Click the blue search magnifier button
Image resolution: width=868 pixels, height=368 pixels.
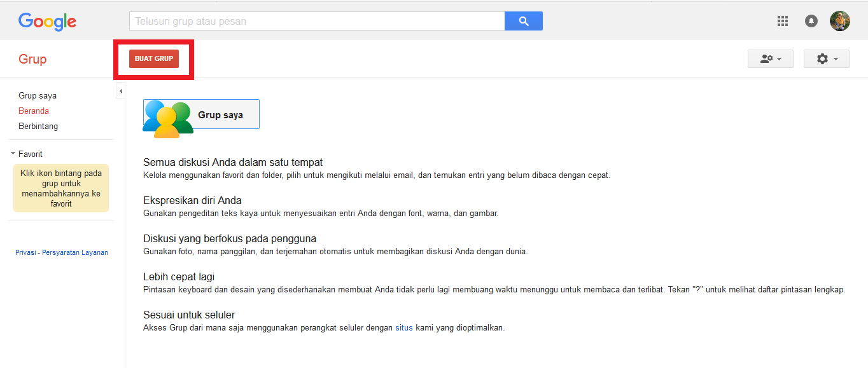(524, 21)
